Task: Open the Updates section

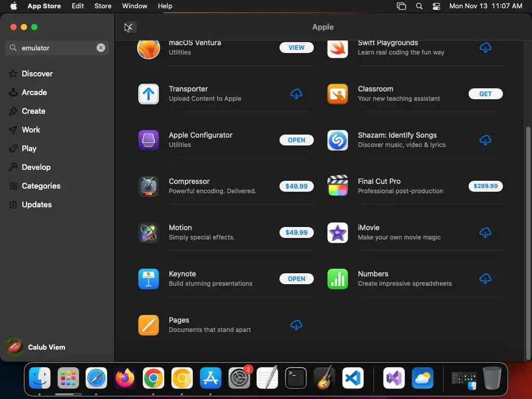Action: coord(37,205)
